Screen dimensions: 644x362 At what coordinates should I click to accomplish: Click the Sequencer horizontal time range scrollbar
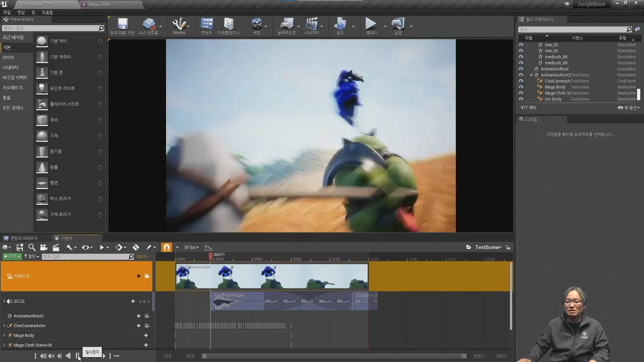[334, 356]
